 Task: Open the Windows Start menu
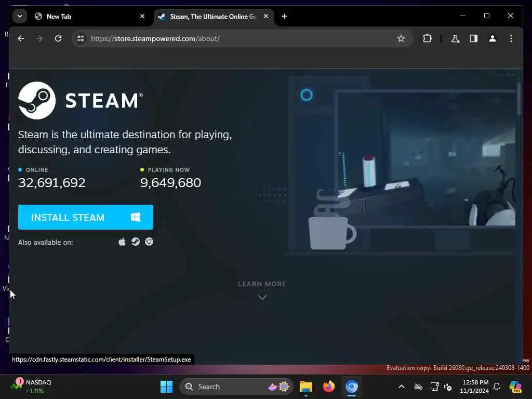pyautogui.click(x=166, y=387)
